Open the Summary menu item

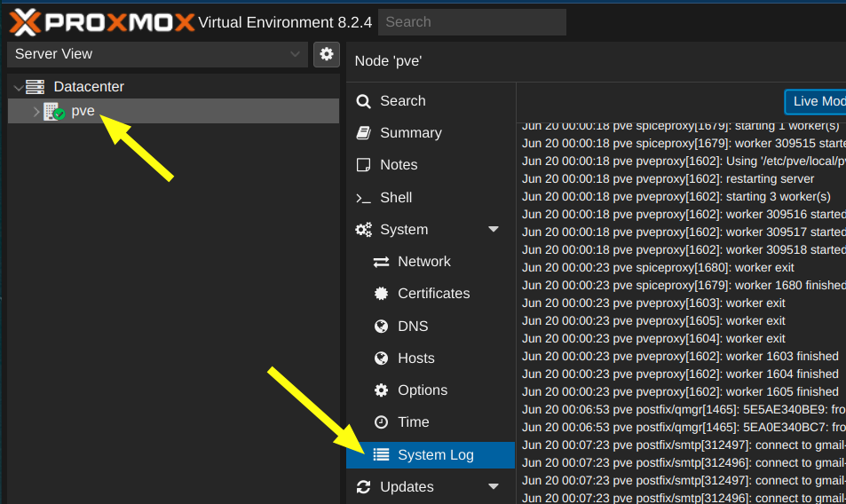[x=410, y=133]
